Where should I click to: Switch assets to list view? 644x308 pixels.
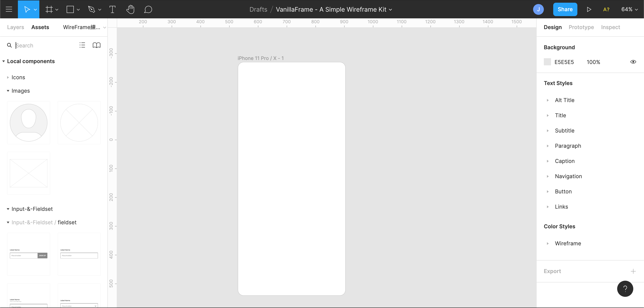[82, 45]
